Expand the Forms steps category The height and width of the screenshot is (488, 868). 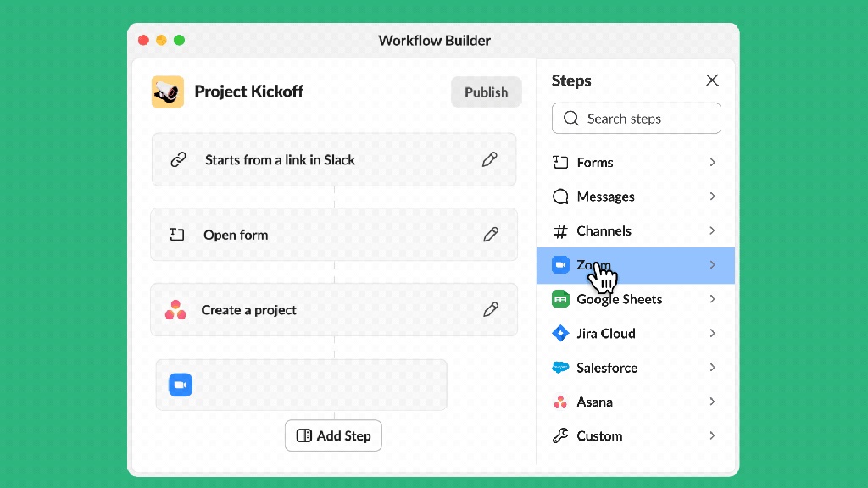click(x=712, y=162)
